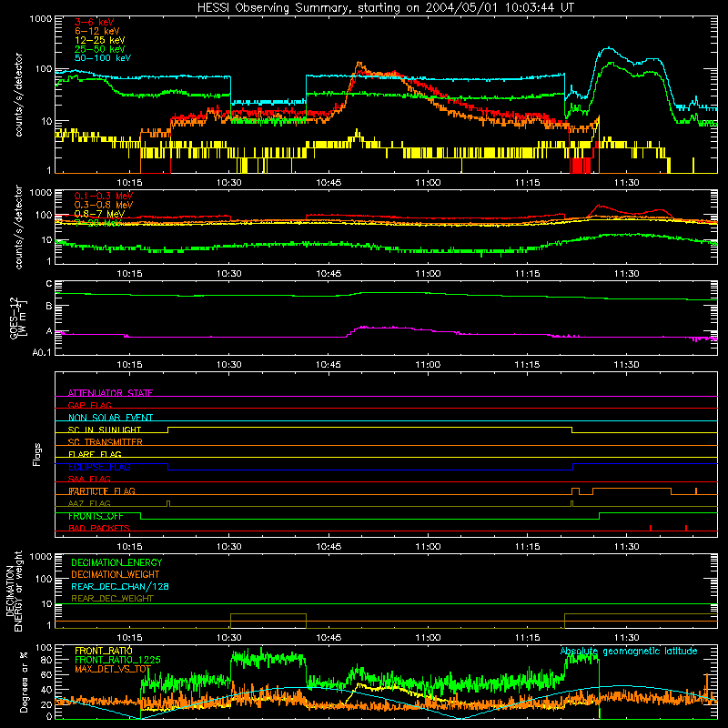728x728 pixels.
Task: Click the ATTENUATOR_STATE flag label
Action: click(110, 393)
